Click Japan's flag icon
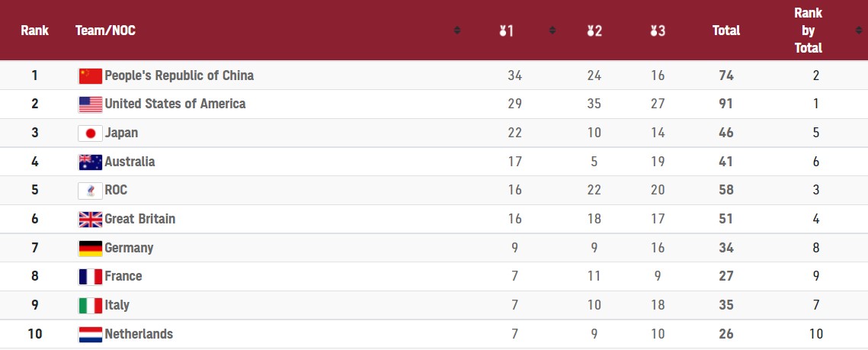This screenshot has height=350, width=868. pos(90,133)
